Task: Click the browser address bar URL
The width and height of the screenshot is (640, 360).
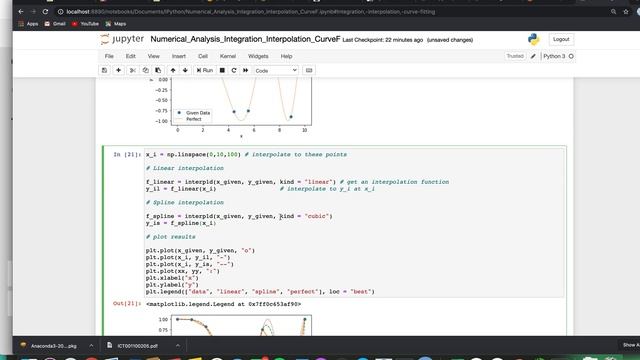Action: point(250,12)
